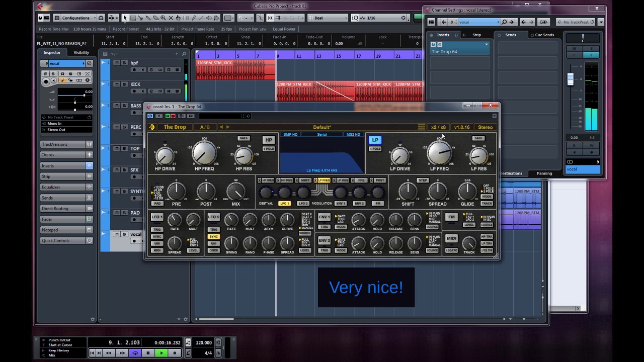The width and height of the screenshot is (644, 362).
Task: Click the transport Record button
Action: pyautogui.click(x=175, y=353)
